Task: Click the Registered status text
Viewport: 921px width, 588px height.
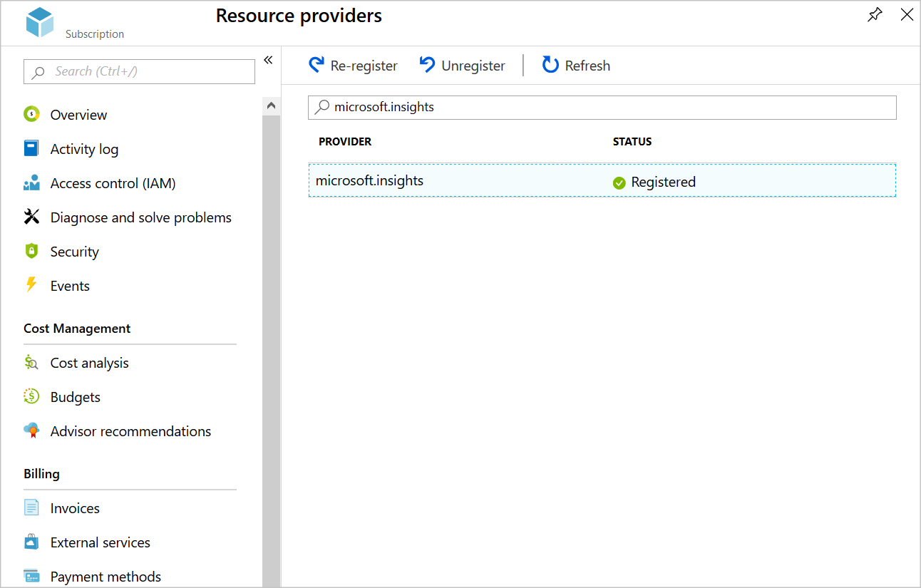Action: (x=664, y=182)
